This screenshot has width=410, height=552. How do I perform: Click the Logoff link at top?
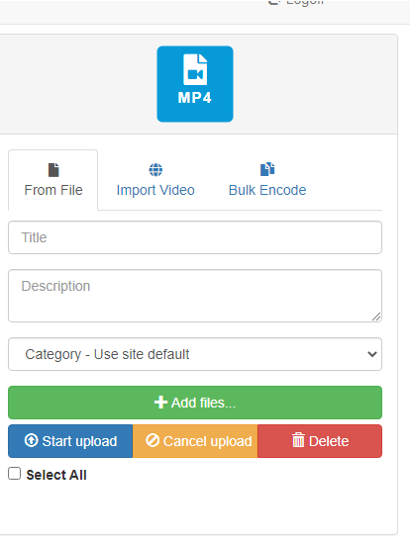tap(296, 3)
